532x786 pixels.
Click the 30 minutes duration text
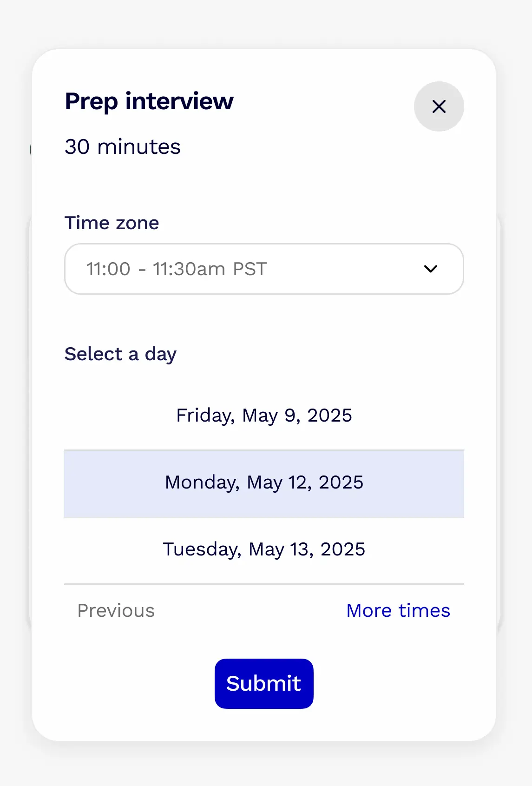123,146
